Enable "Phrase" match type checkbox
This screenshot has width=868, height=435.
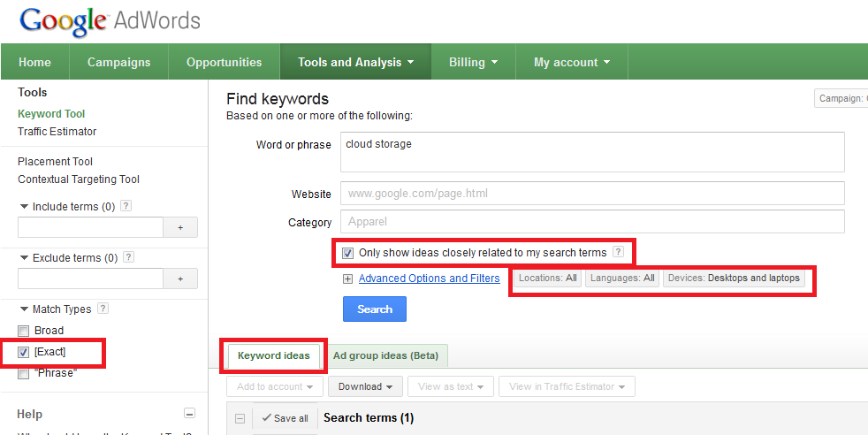[x=23, y=374]
